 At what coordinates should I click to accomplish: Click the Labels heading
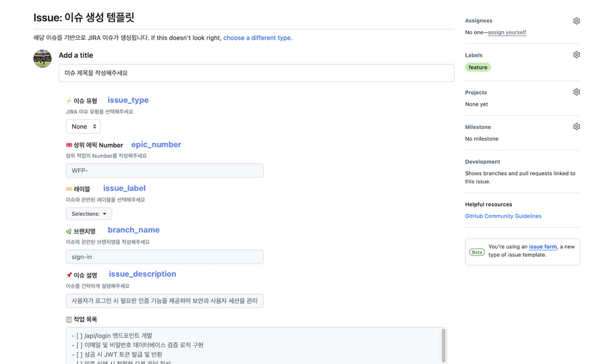click(x=473, y=55)
